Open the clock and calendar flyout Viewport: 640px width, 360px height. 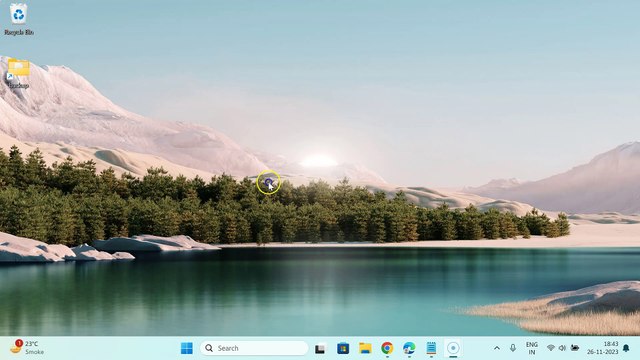(x=602, y=348)
